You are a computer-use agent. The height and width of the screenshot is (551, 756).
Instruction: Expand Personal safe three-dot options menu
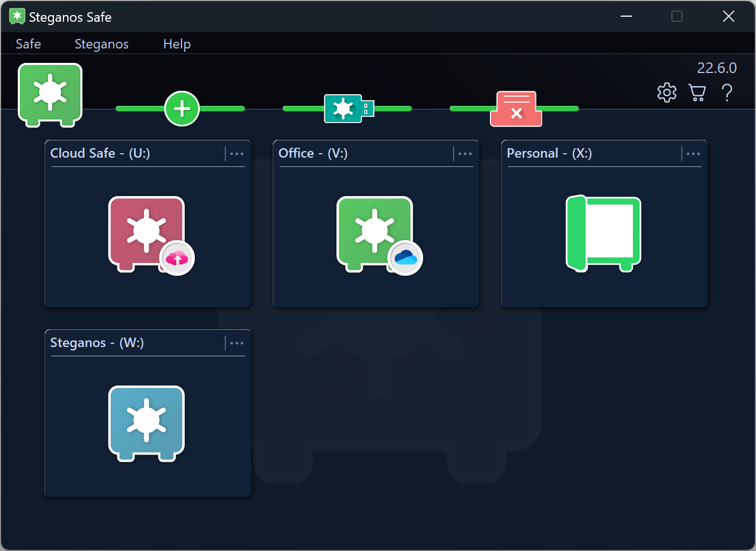[x=693, y=154]
